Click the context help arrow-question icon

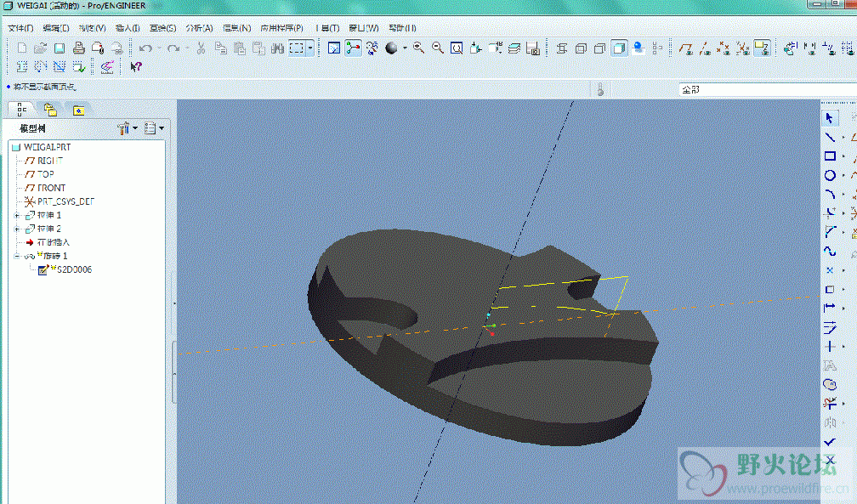point(135,66)
